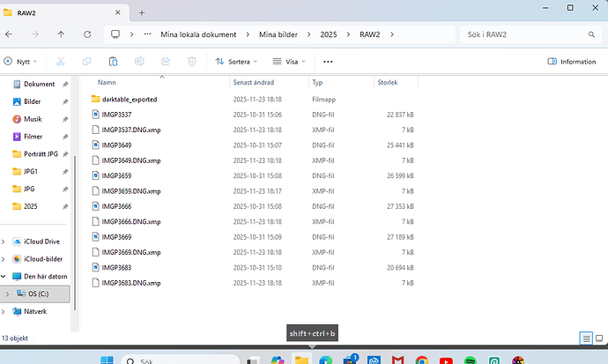Click the Sök i RAW2 search field

[529, 34]
